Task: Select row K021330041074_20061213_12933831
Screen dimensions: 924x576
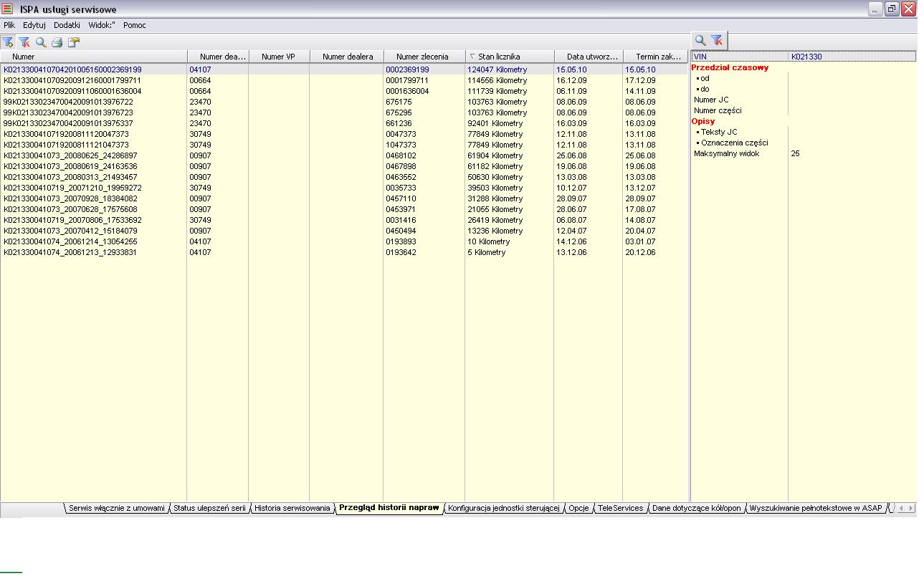Action: point(344,252)
